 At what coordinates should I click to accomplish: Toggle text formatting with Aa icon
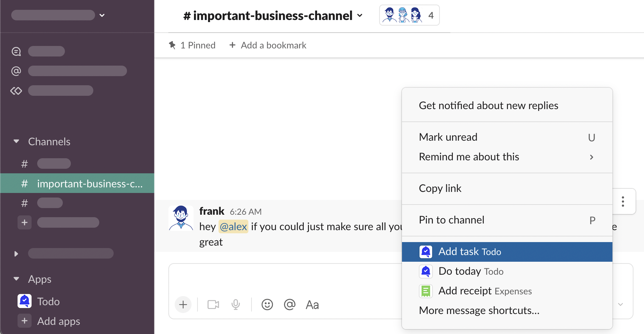[x=312, y=305]
